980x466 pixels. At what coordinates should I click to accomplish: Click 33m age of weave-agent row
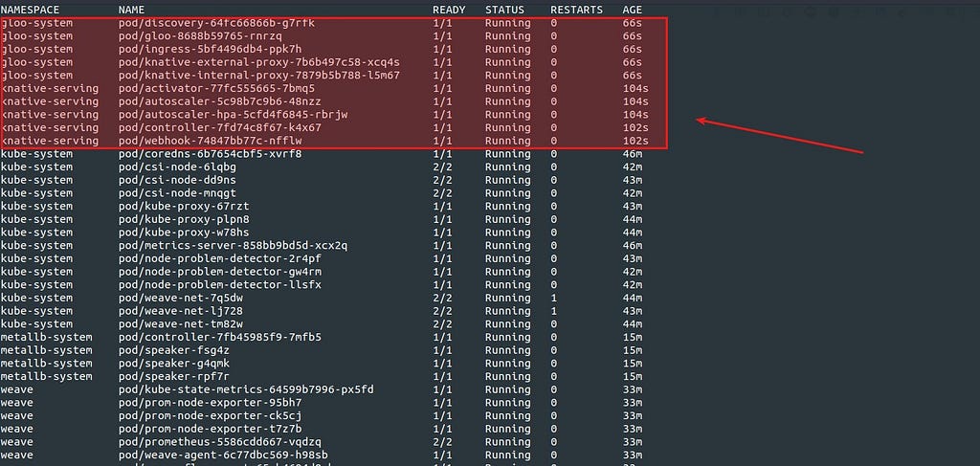(632, 456)
